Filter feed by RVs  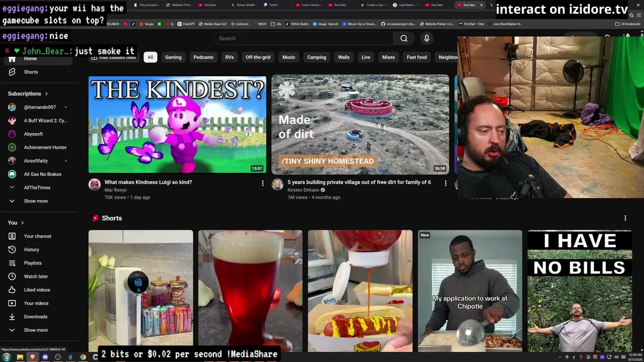pyautogui.click(x=229, y=57)
